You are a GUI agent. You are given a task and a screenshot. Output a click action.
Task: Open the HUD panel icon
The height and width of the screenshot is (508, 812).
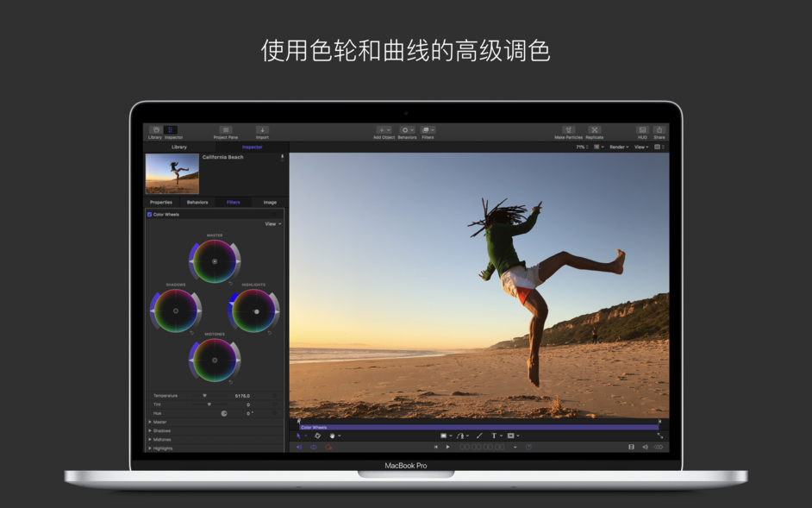pyautogui.click(x=643, y=129)
